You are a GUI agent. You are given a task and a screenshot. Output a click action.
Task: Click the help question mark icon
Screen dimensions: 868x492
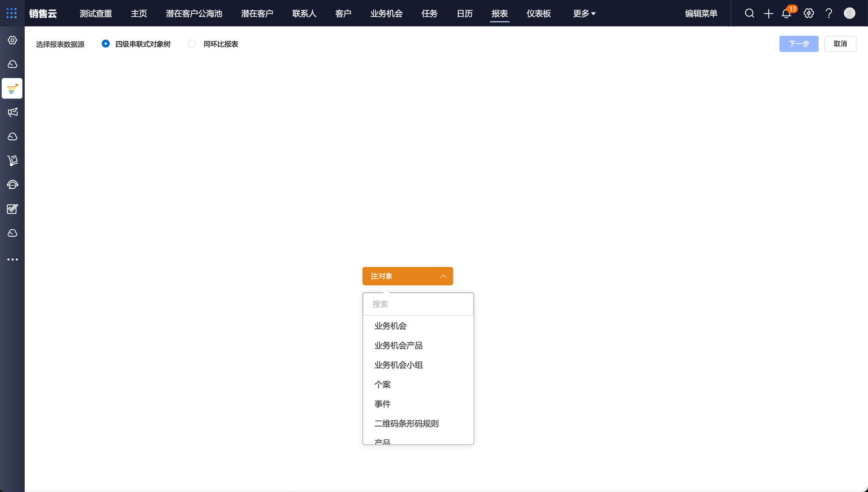(829, 13)
